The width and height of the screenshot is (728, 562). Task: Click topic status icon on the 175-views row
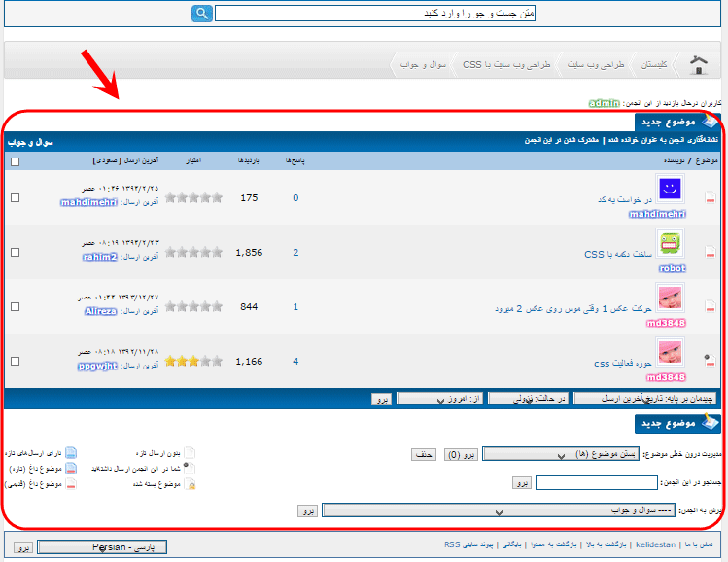[710, 197]
